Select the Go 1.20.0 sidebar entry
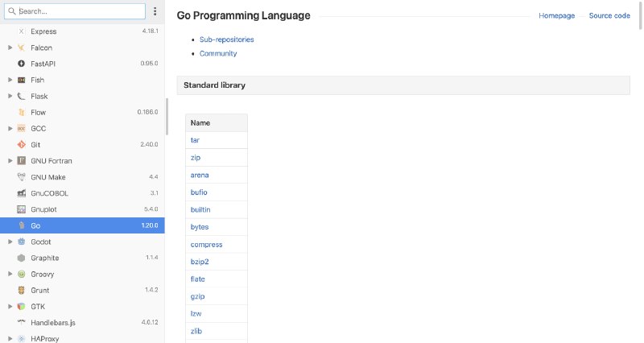The image size is (644, 343). coord(82,225)
